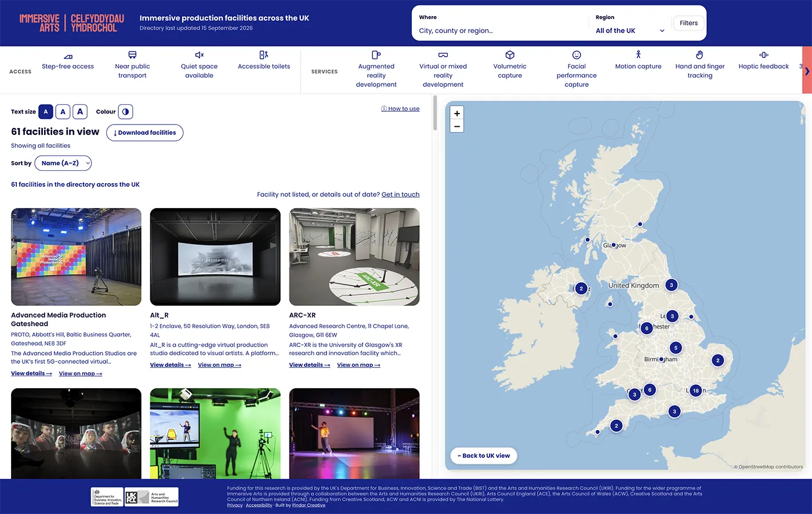Select the largest text size option
Screen dimensions: 812x514
coord(80,112)
